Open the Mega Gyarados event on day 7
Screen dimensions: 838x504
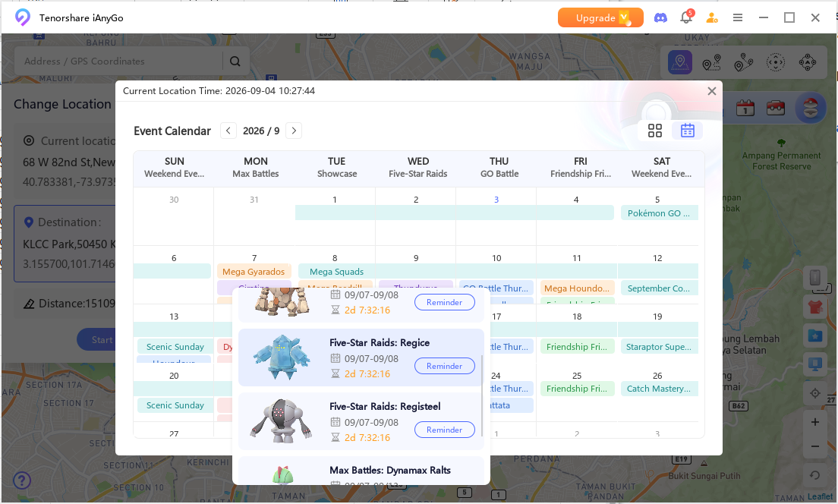[x=254, y=272]
